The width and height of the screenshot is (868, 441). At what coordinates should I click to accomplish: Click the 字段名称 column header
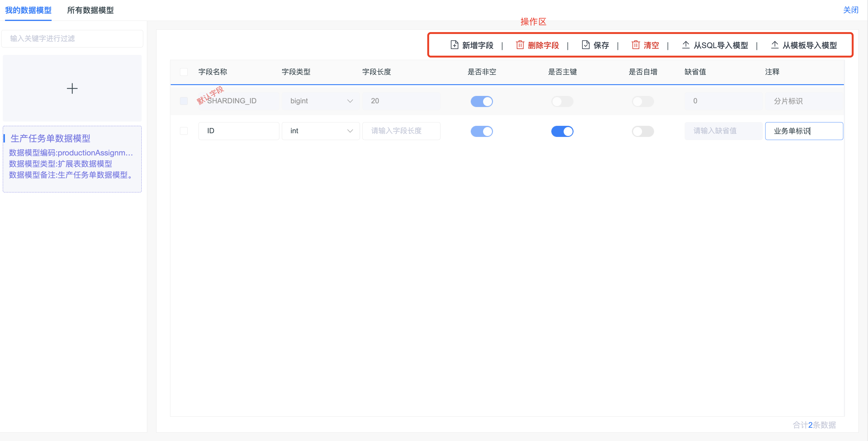213,72
